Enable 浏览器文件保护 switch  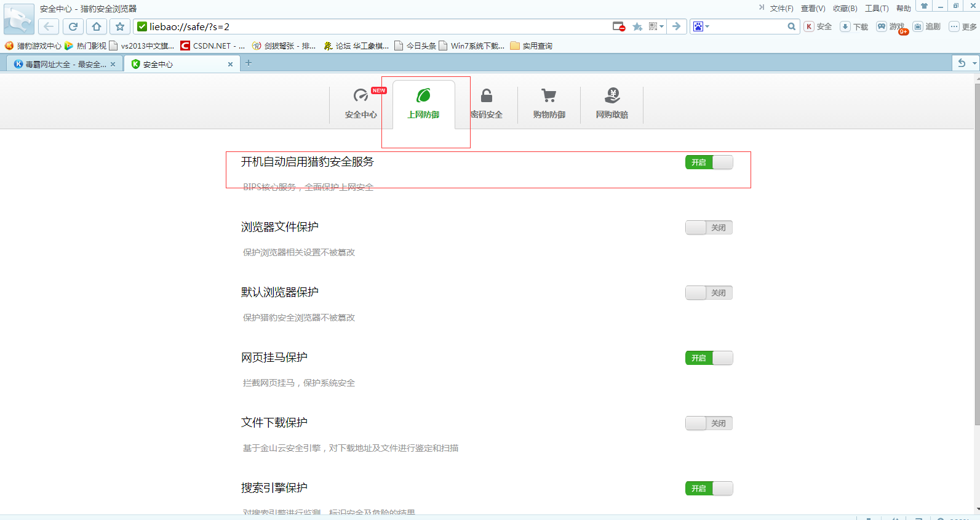point(709,227)
